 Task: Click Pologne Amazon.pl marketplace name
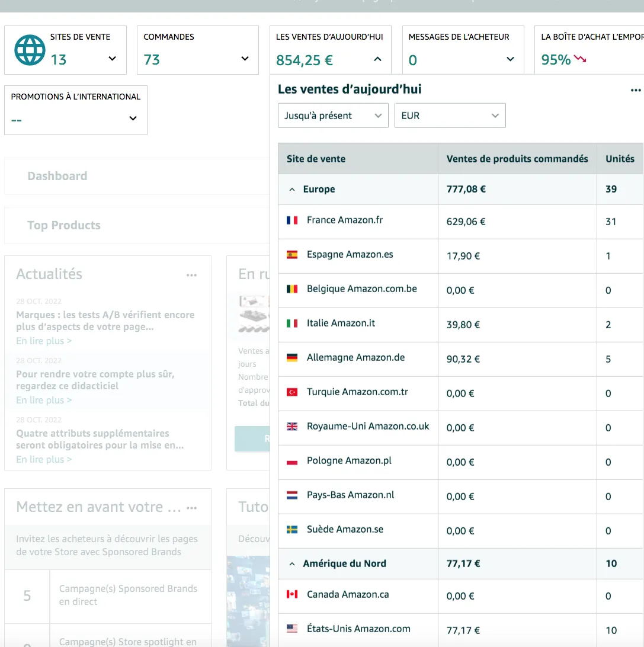[x=349, y=460]
